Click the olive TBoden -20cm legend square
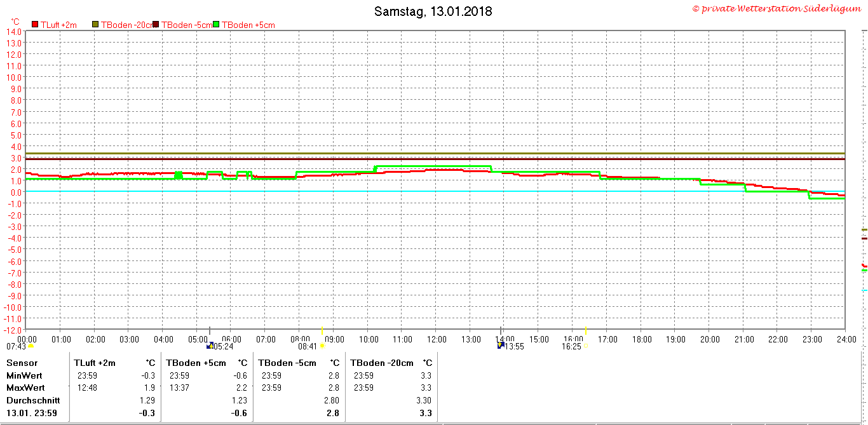This screenshot has height=425, width=868. coord(96,25)
